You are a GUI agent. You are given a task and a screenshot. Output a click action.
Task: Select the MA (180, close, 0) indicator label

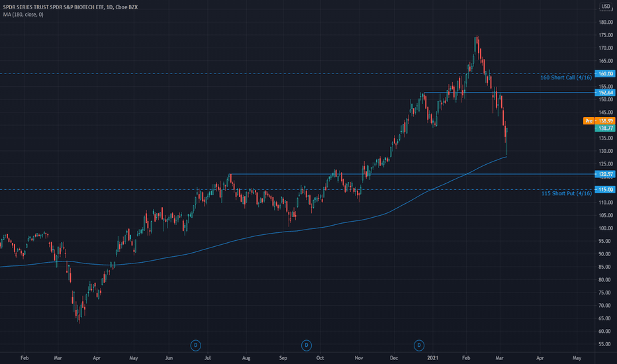(23, 15)
